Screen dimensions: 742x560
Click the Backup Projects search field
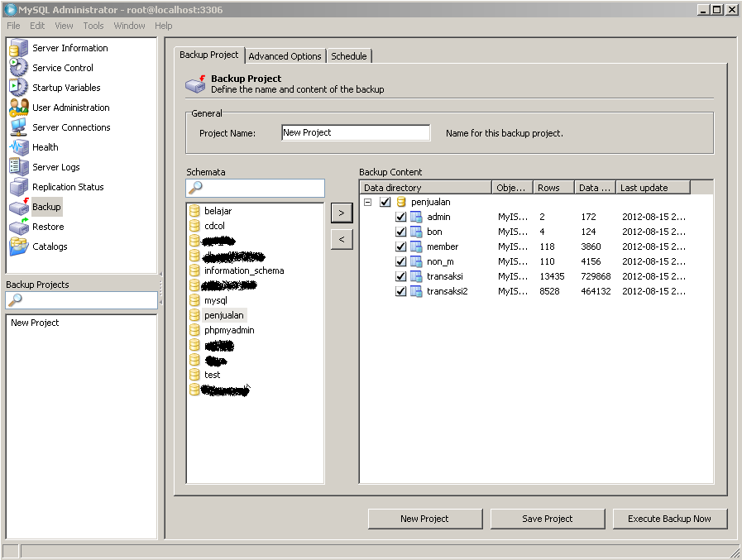(x=81, y=300)
